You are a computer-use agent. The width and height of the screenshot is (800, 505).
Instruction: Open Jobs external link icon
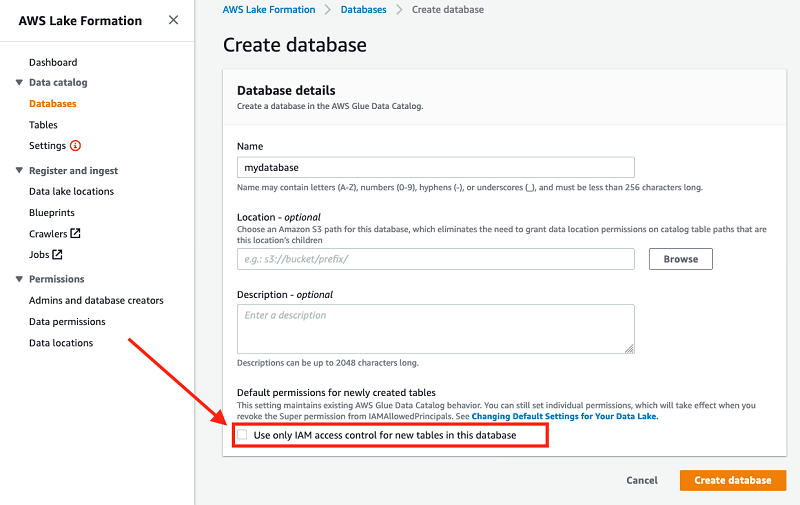pyautogui.click(x=58, y=254)
